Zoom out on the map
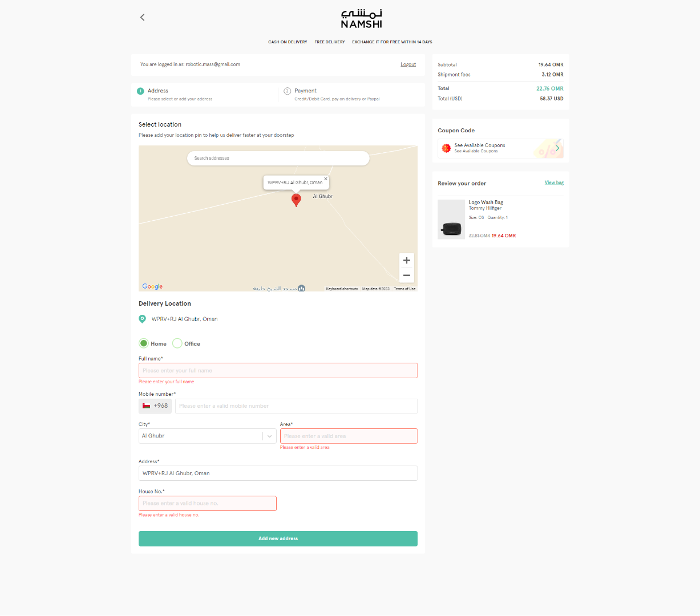This screenshot has width=700, height=616. (407, 275)
